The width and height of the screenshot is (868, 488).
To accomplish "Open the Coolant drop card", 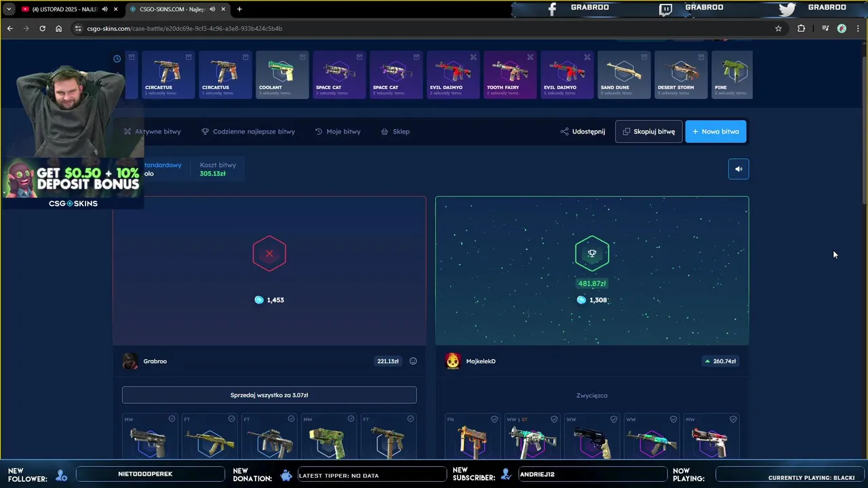I will [282, 75].
